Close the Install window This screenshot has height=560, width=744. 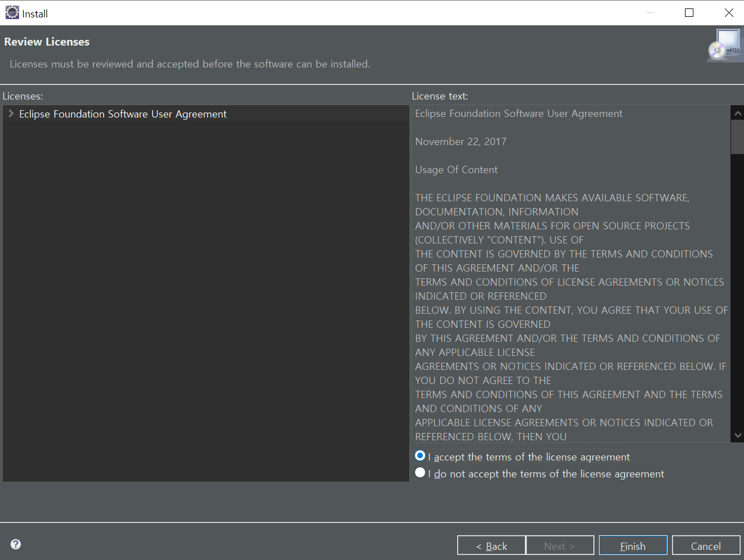(729, 12)
